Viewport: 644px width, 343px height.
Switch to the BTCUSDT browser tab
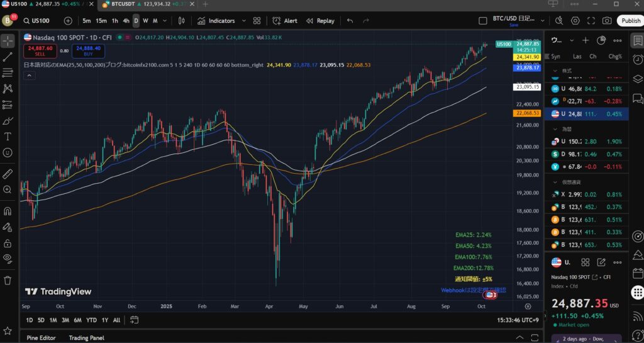145,4
